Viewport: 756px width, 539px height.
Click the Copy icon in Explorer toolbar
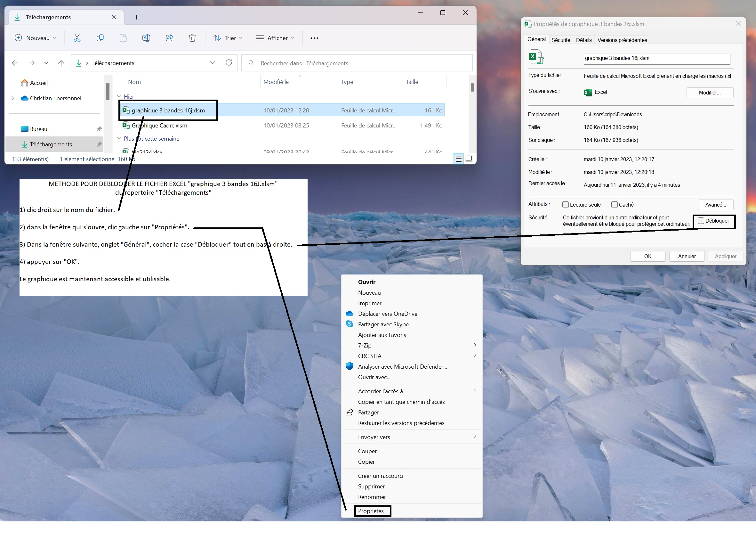point(100,38)
